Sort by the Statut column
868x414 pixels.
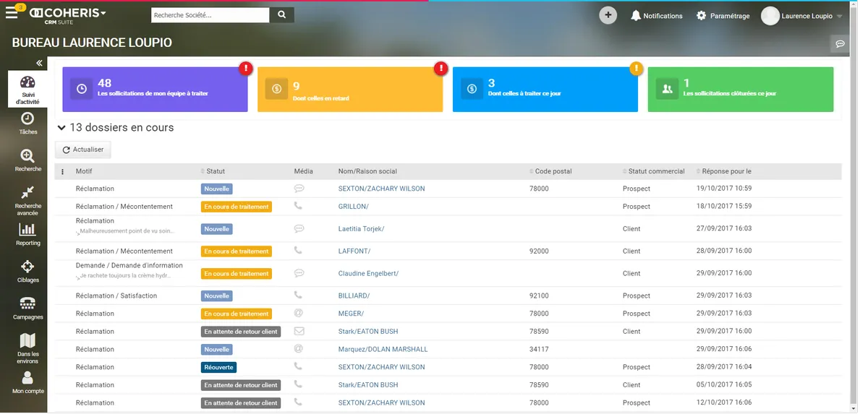click(213, 171)
